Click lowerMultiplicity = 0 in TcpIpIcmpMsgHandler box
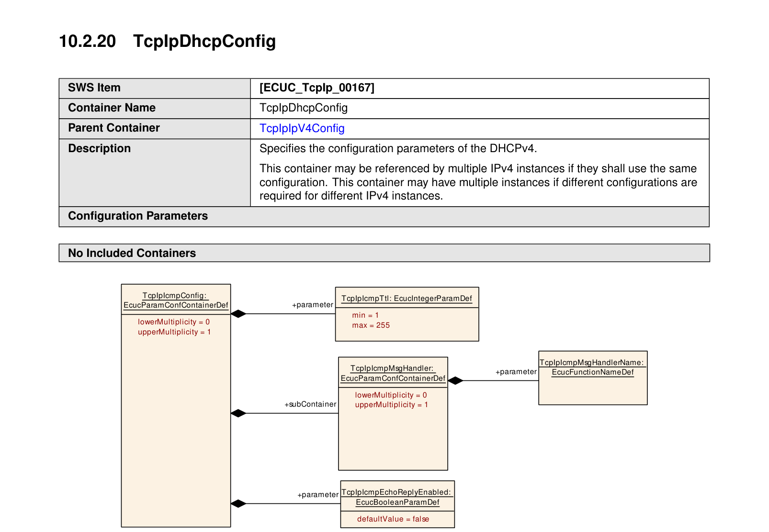 tap(391, 395)
